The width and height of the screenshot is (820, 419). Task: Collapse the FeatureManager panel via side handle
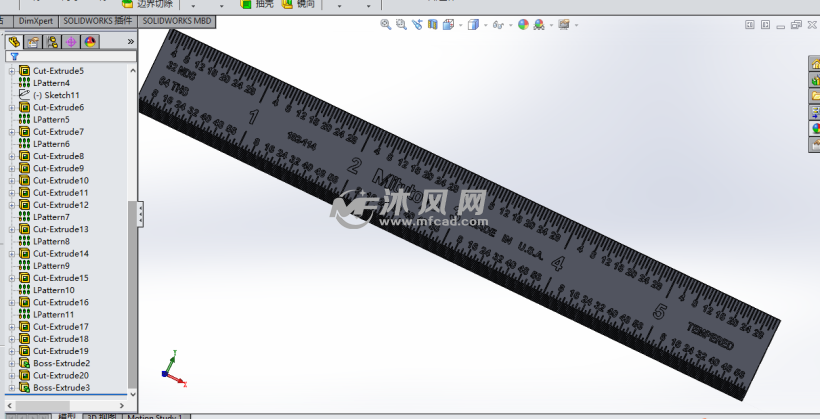pyautogui.click(x=140, y=214)
